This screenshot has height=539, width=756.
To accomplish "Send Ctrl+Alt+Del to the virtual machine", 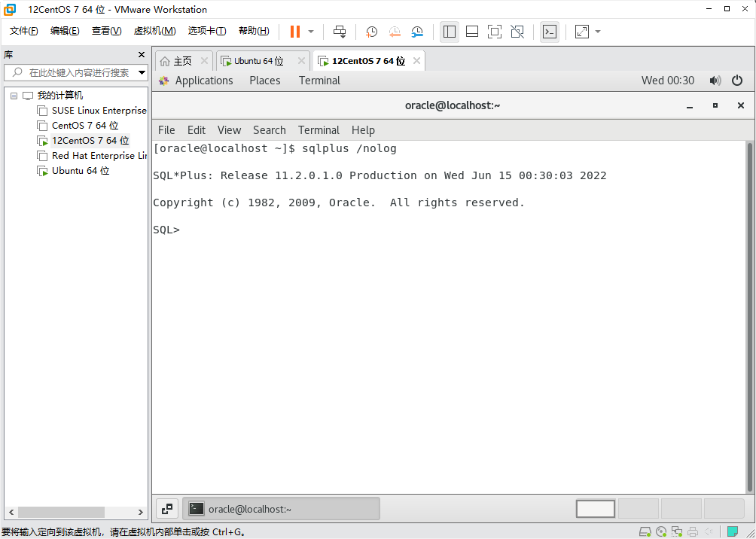I will pyautogui.click(x=340, y=32).
